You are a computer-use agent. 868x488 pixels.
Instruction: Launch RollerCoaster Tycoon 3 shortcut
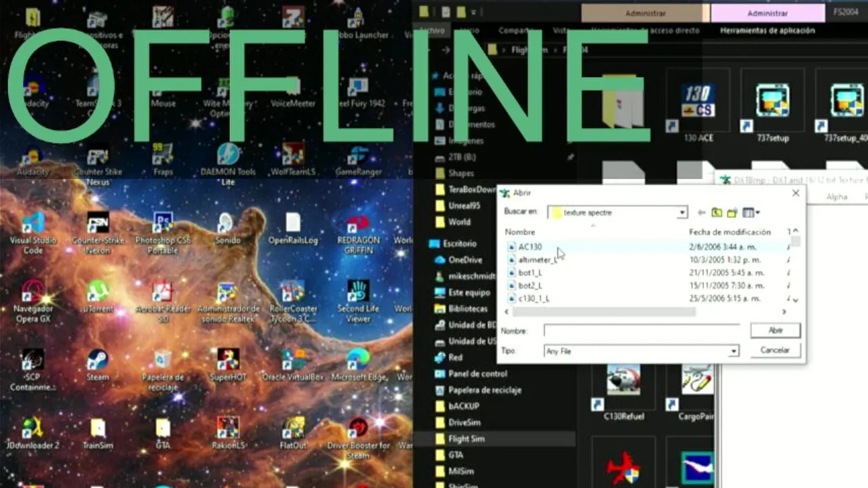(x=293, y=301)
